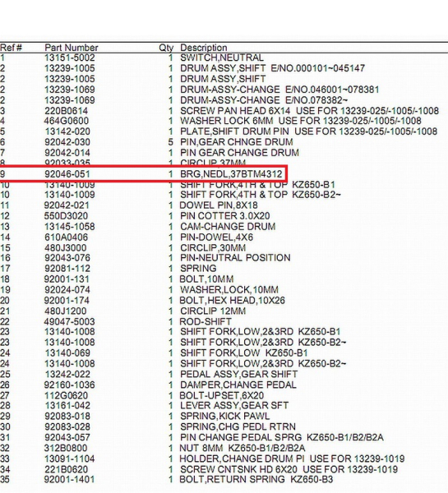Click part number 550D3020
Viewport: 448px width, 493px height.
pyautogui.click(x=66, y=216)
